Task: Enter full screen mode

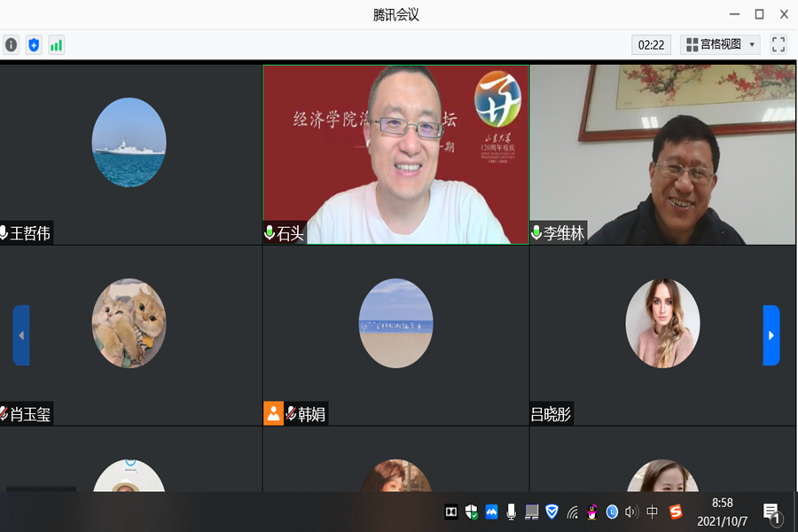Action: pyautogui.click(x=778, y=44)
